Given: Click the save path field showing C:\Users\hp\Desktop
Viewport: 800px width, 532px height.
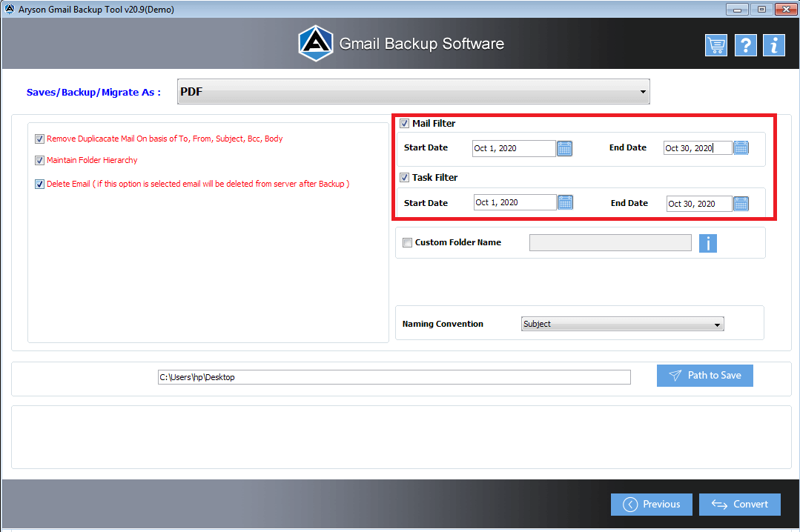Looking at the screenshot, I should pyautogui.click(x=394, y=377).
